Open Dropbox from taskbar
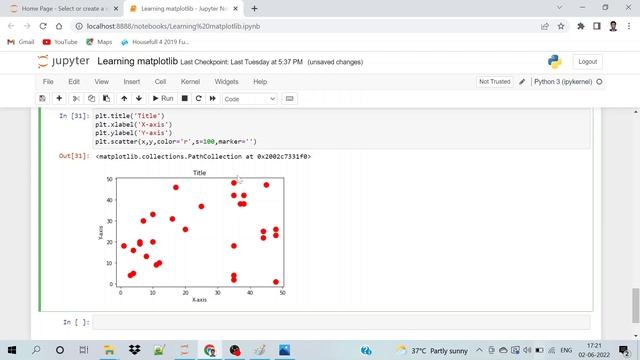The height and width of the screenshot is (360, 640). 134,350
